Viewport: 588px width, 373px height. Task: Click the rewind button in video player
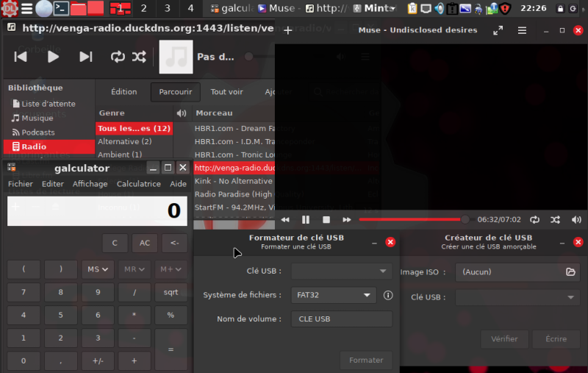point(285,219)
